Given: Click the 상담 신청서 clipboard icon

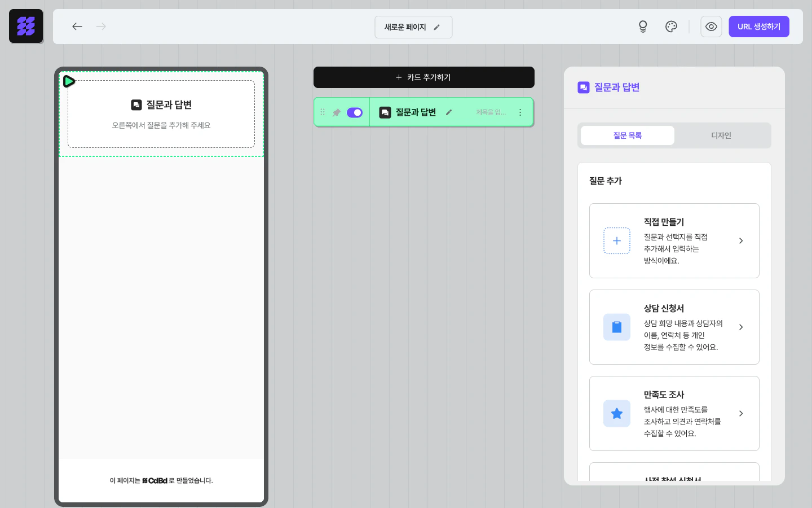Looking at the screenshot, I should pyautogui.click(x=617, y=327).
